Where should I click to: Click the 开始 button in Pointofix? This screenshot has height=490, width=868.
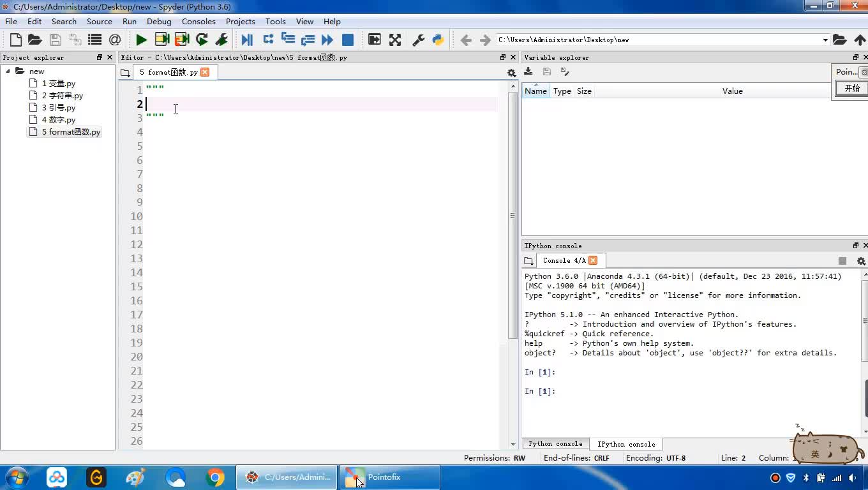(851, 89)
